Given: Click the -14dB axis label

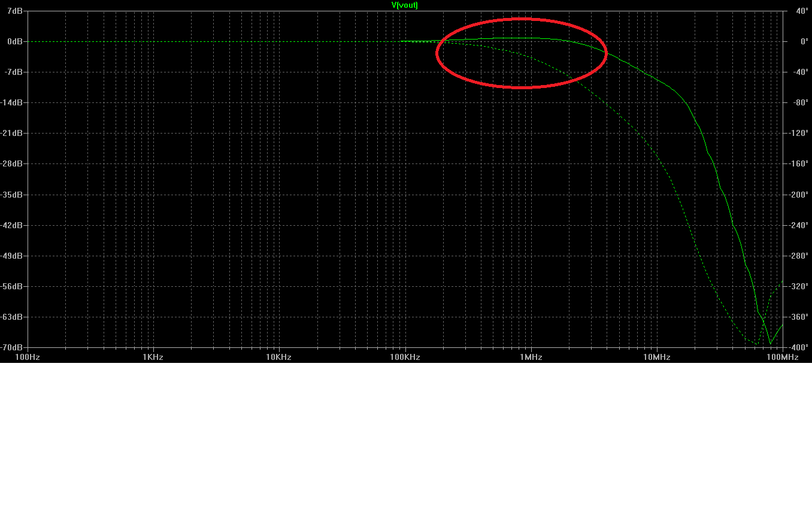Looking at the screenshot, I should (x=13, y=102).
